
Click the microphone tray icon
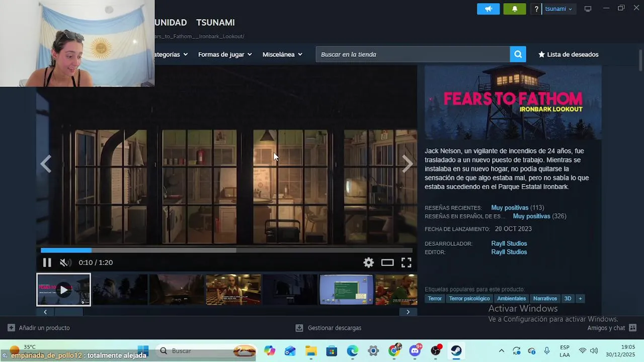pyautogui.click(x=547, y=350)
